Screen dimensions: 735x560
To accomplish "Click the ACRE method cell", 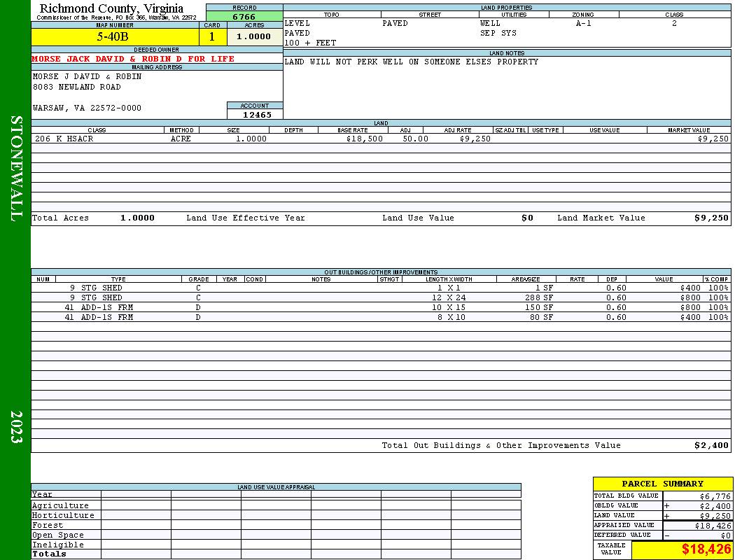I will pyautogui.click(x=181, y=139).
